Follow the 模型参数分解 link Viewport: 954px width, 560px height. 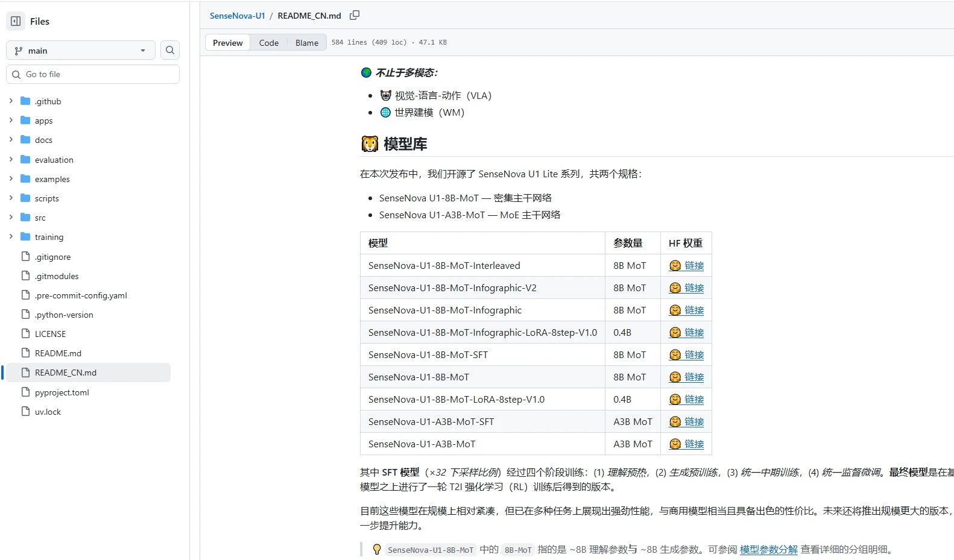(769, 550)
